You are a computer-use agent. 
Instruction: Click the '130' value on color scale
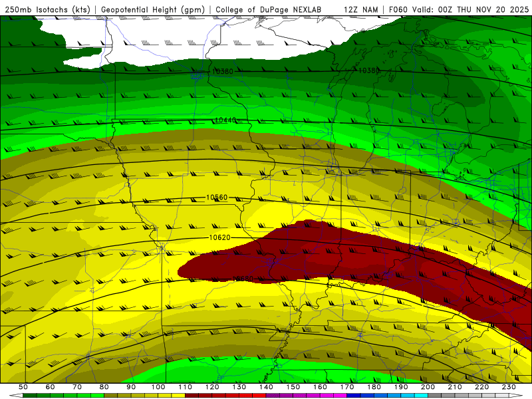(239, 387)
